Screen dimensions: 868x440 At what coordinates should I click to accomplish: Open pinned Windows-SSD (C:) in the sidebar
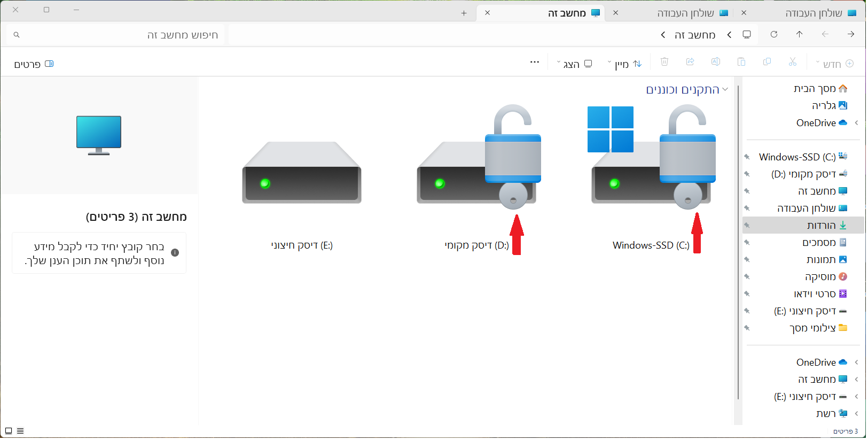pyautogui.click(x=803, y=157)
